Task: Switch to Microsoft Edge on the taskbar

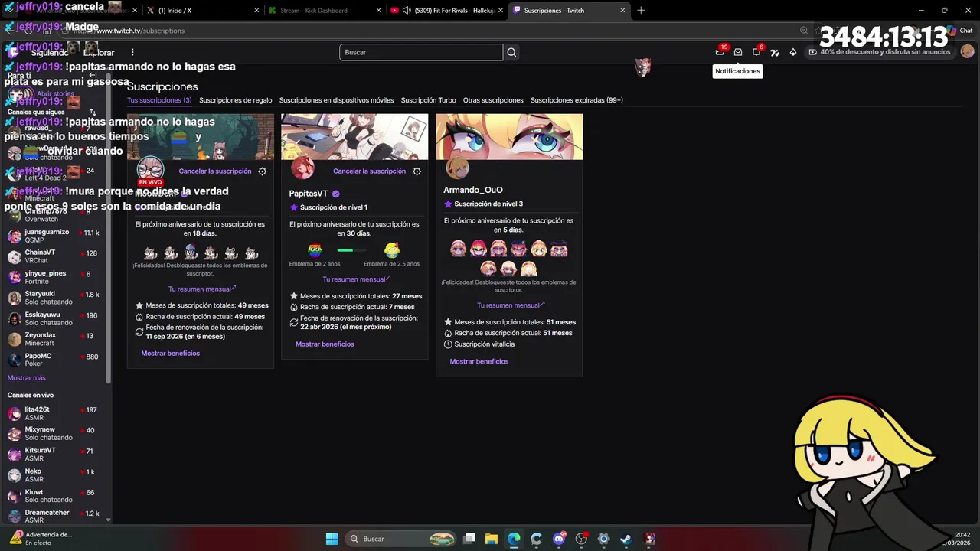Action: pos(514,539)
